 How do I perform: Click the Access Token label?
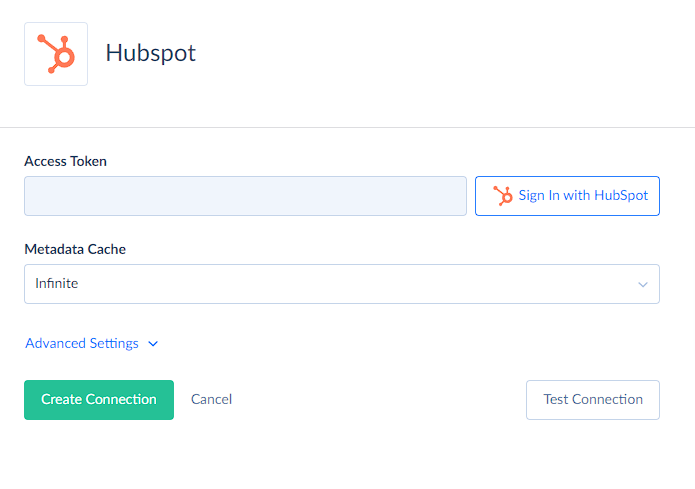click(x=66, y=161)
